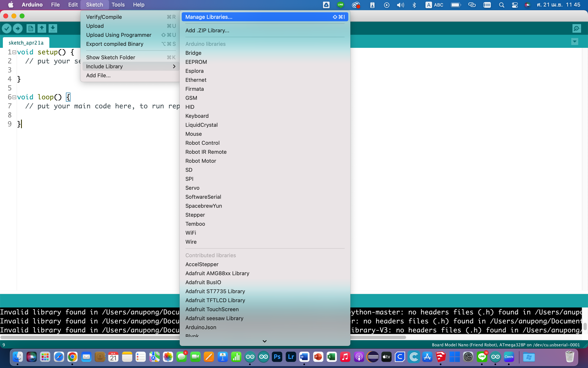Launch Lightroom from the Dock
Screen dimensions: 588x368
pos(291,357)
